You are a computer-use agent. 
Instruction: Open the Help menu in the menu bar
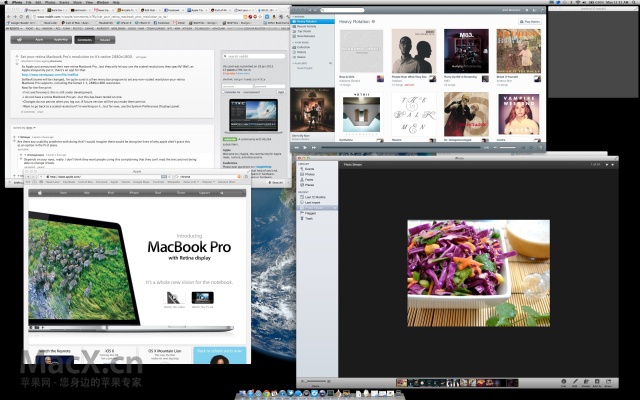click(116, 2)
